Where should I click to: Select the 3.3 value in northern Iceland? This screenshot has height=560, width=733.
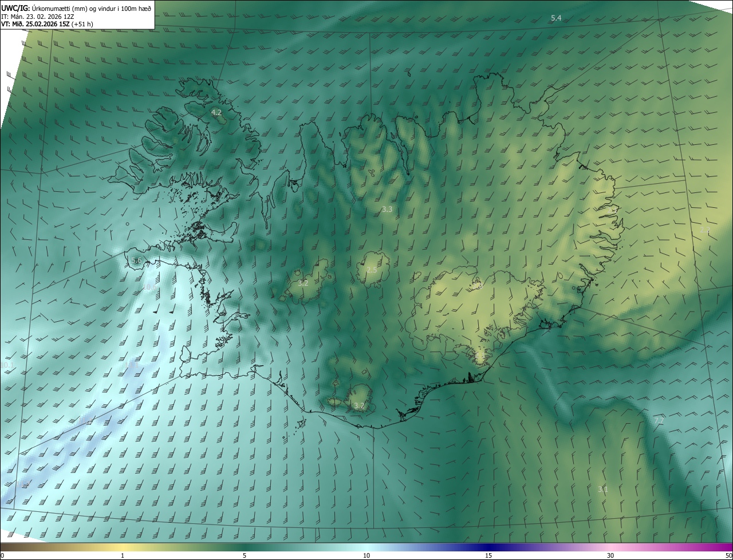click(x=387, y=210)
